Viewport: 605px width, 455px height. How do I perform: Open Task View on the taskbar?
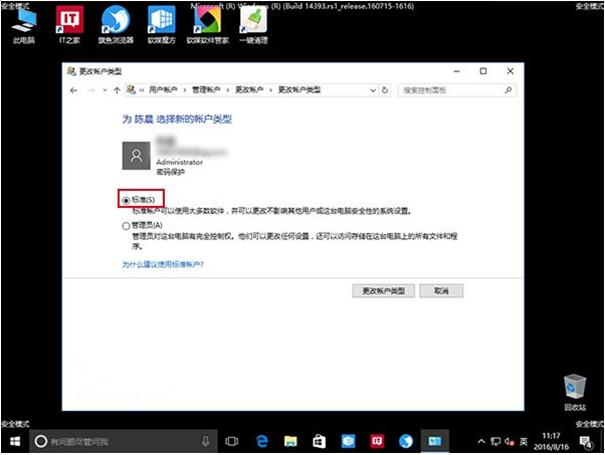pyautogui.click(x=232, y=441)
